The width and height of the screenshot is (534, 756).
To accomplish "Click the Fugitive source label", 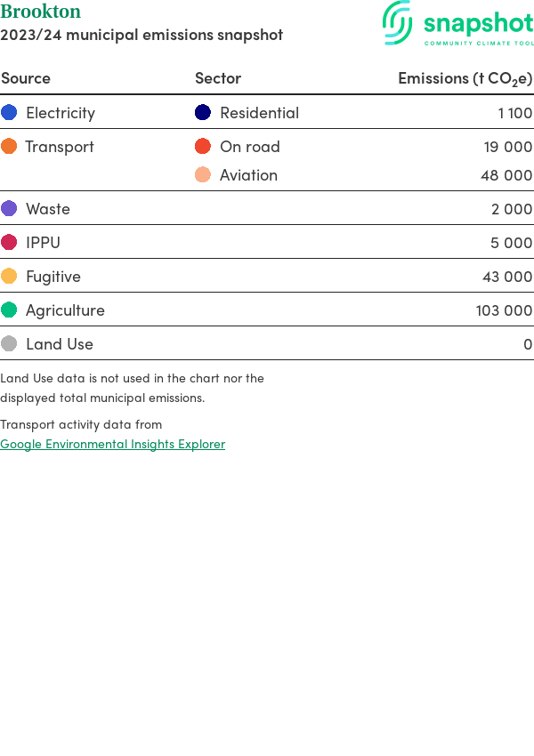I will 53,277.
